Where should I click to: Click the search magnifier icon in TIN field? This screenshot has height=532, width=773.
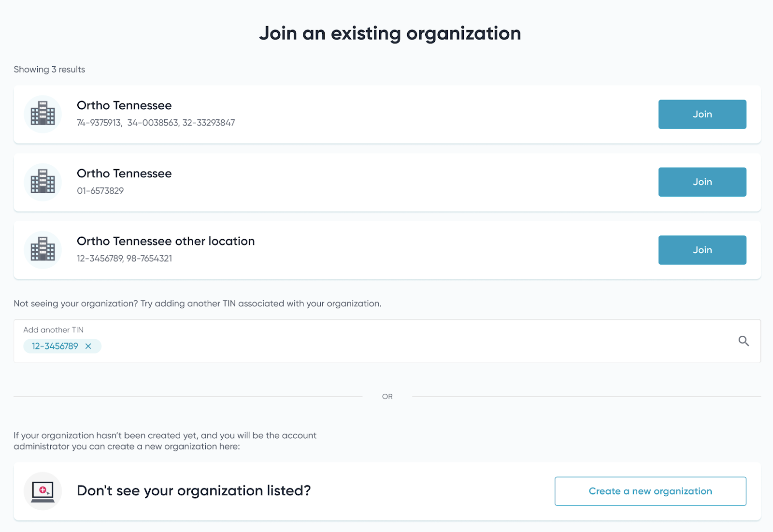pyautogui.click(x=744, y=341)
